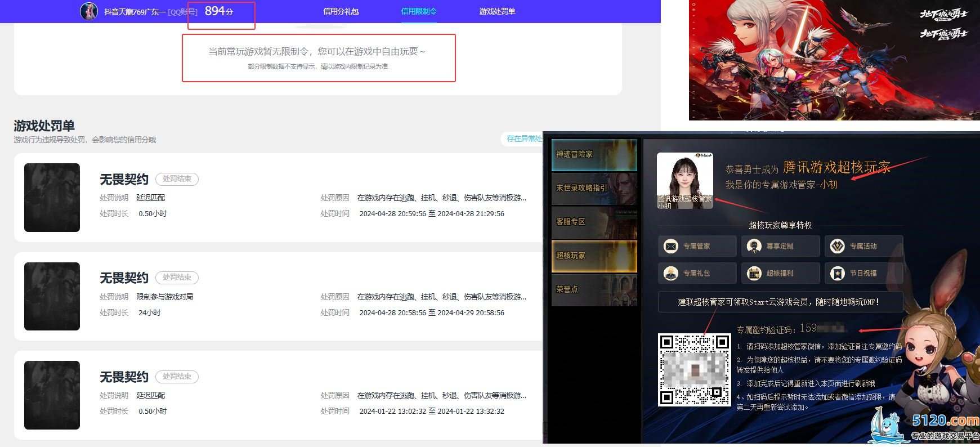Viewport: 980px width, 447px height.
Task: Click the 专属管家 envelope icon
Action: point(671,246)
